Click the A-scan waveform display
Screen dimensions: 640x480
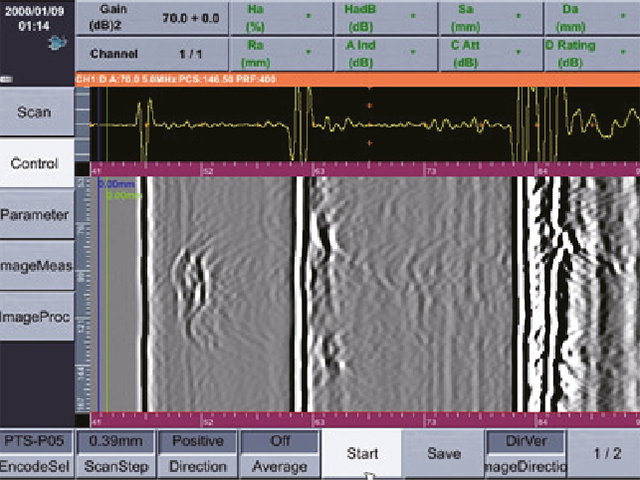364,124
